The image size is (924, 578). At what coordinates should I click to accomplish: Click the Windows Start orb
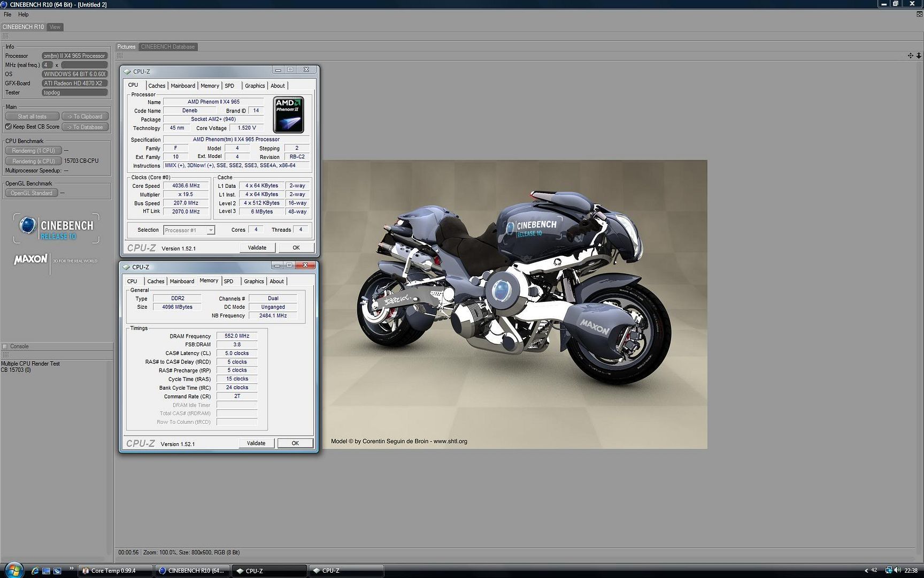pyautogui.click(x=13, y=571)
